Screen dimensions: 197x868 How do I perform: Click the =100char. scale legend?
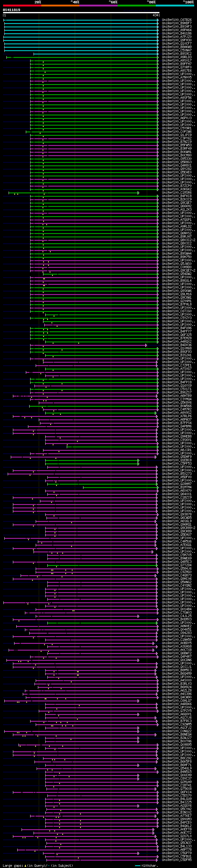pyautogui.click(x=146, y=866)
